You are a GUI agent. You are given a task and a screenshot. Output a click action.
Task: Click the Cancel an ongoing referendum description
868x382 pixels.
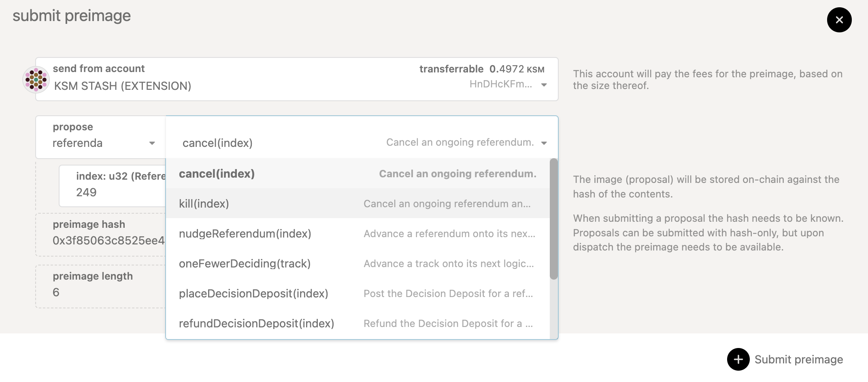pos(461,142)
